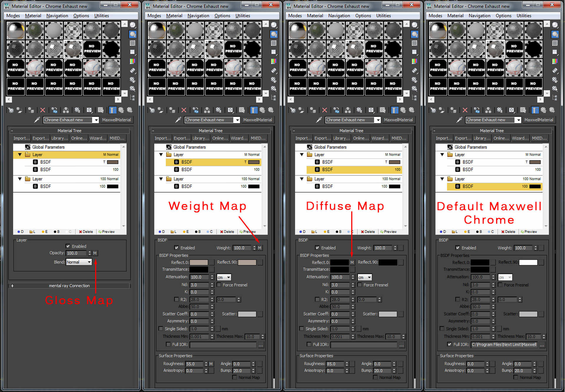
Task: Click Show End Result icon in rightmost window
Action: click(x=535, y=110)
